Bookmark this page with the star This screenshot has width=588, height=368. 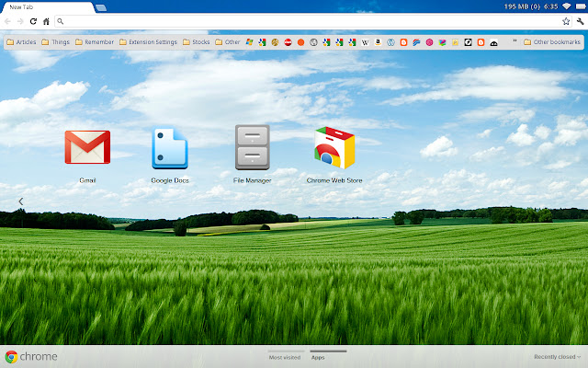566,21
